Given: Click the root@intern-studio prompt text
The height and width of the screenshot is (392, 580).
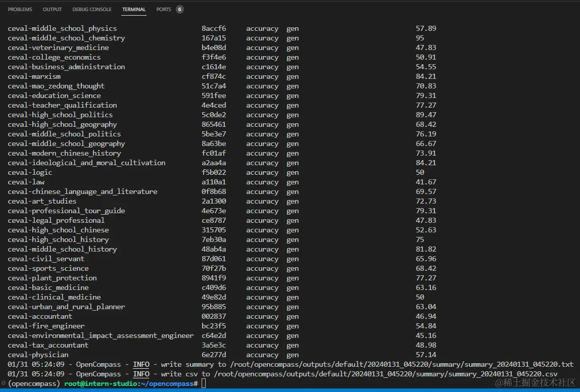Looking at the screenshot, I should [101, 383].
